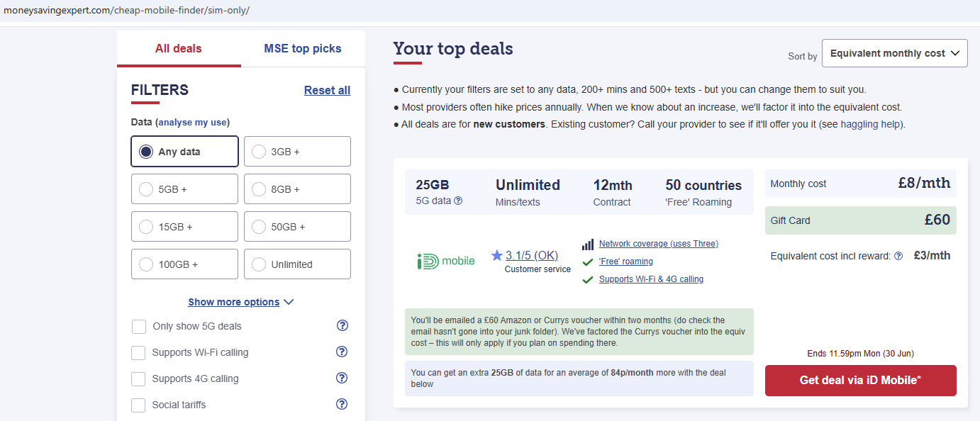Viewport: 980px width, 421px height.
Task: Open Social tariffs help question icon
Action: point(343,404)
